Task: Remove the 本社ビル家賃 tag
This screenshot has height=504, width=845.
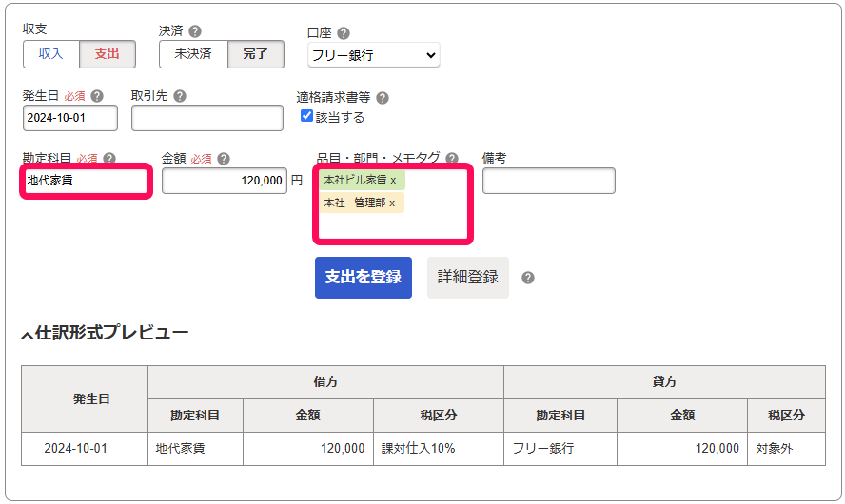Action: click(393, 181)
